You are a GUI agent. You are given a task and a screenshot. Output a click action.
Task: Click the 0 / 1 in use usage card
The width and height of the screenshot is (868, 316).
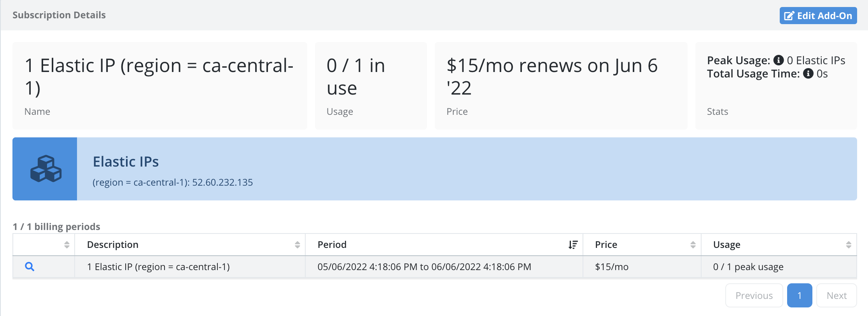[x=371, y=86]
